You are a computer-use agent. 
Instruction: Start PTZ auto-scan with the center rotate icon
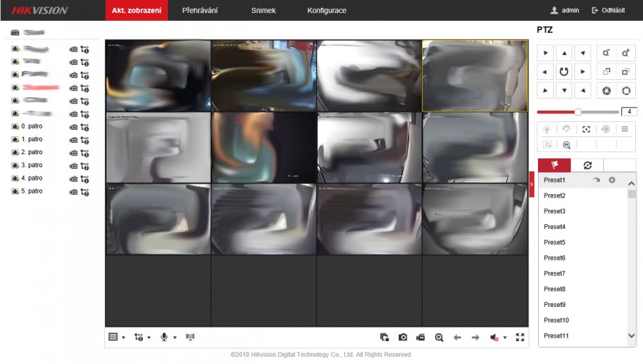point(564,71)
